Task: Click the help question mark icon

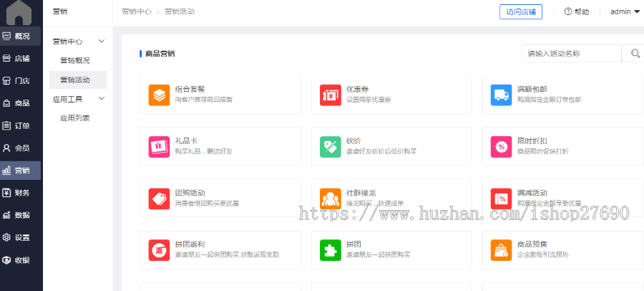Action: pyautogui.click(x=568, y=11)
